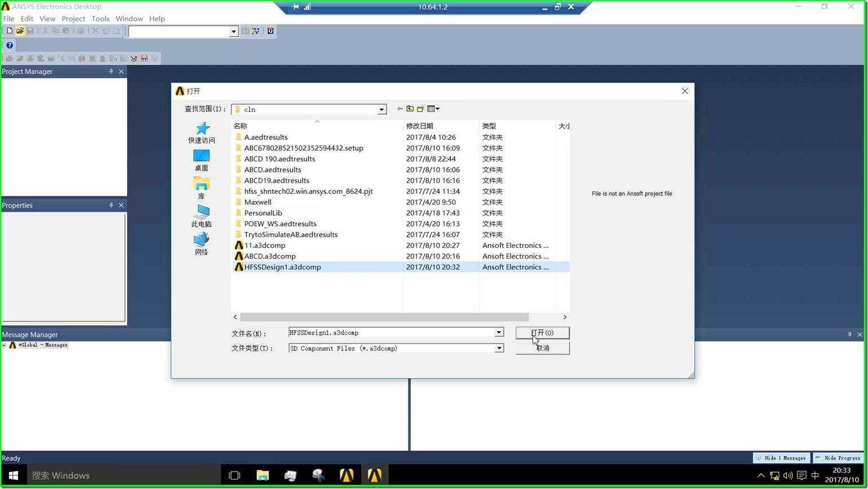
Task: Select the ABCD.a3dcomp file
Action: (x=270, y=256)
